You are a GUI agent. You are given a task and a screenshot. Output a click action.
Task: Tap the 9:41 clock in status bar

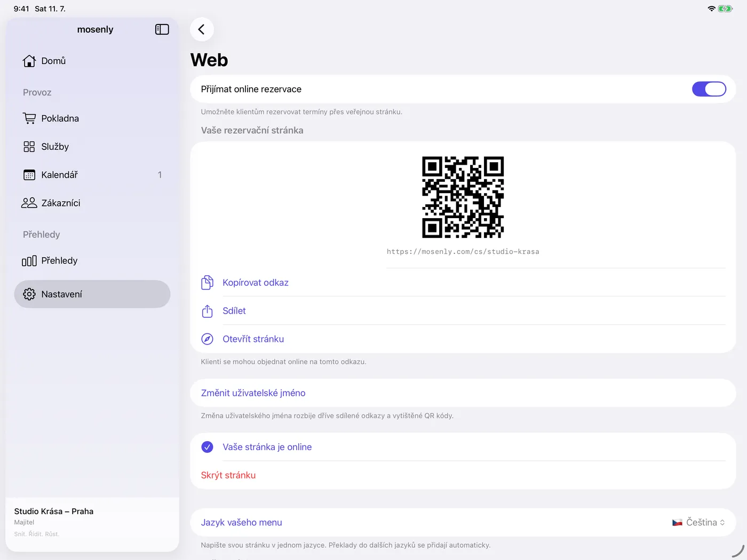click(x=21, y=9)
